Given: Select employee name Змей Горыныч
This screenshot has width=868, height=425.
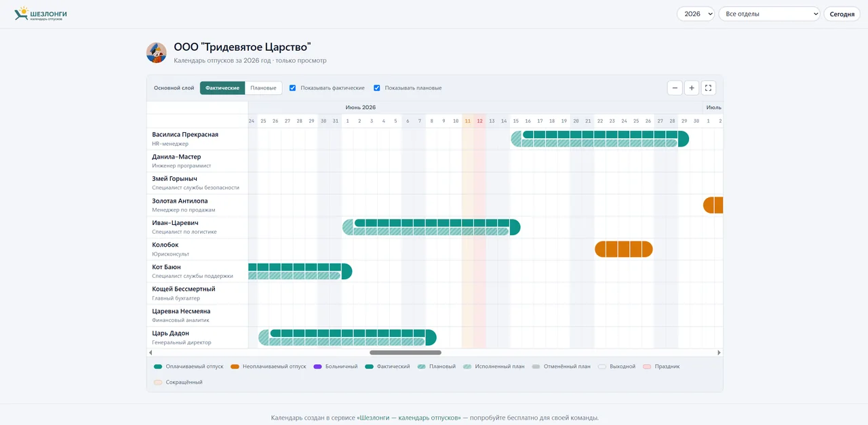Looking at the screenshot, I should (x=175, y=179).
